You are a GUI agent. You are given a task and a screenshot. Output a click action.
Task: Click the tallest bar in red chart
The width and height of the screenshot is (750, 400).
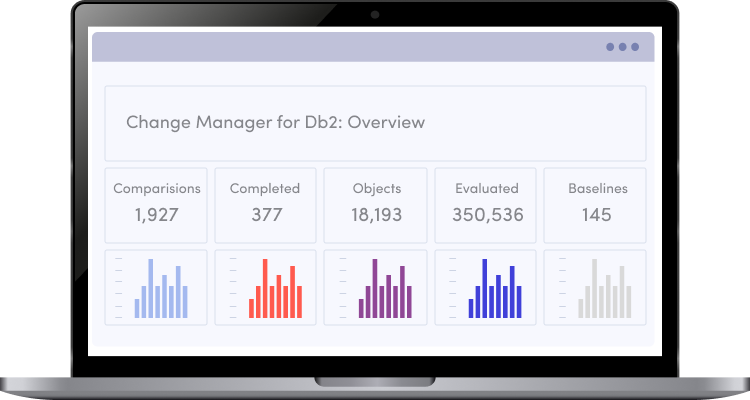tap(265, 288)
